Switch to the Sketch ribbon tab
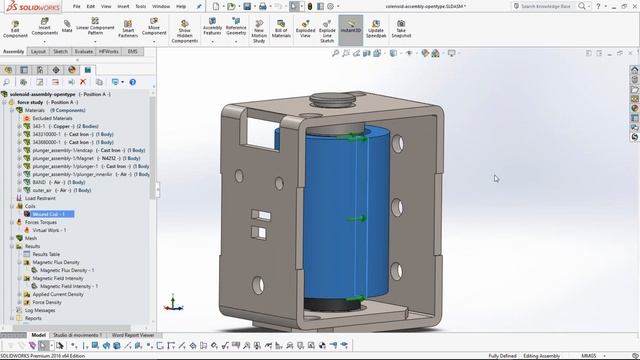This screenshot has width=640, height=360. point(60,51)
